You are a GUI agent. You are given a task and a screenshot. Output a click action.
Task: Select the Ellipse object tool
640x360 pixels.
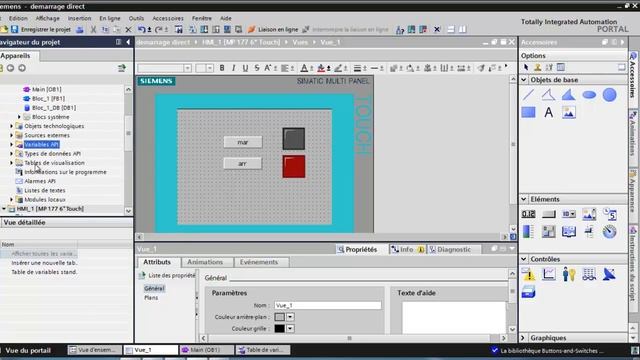[x=589, y=95]
